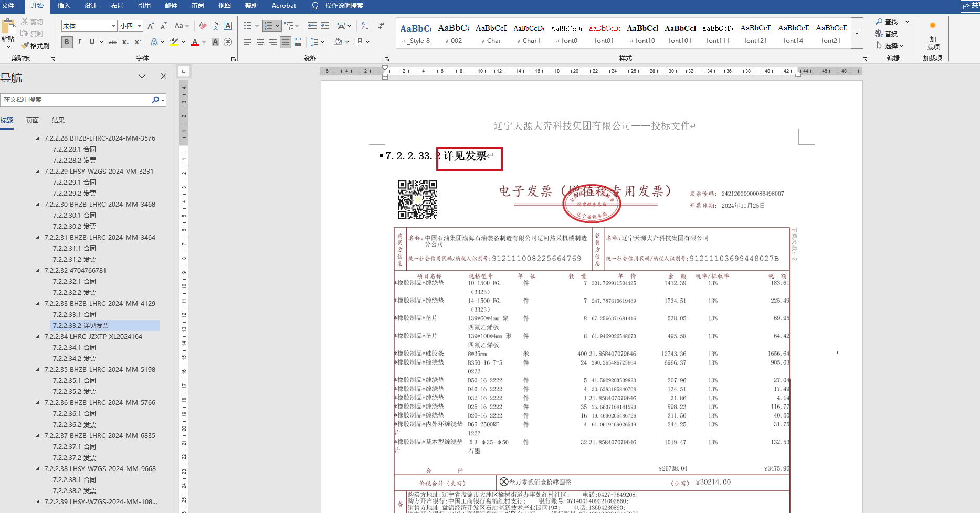Align paragraph text to the right
Screen dimensions: 980x513
coord(273,42)
